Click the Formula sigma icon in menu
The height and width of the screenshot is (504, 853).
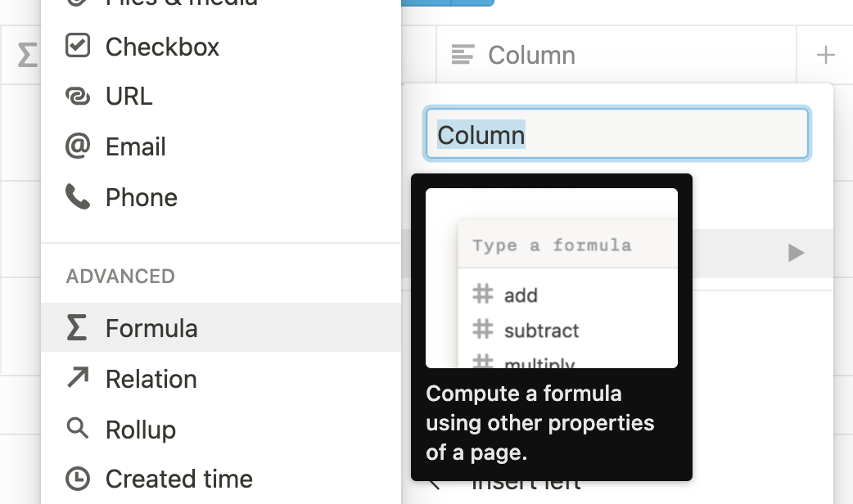(x=77, y=328)
